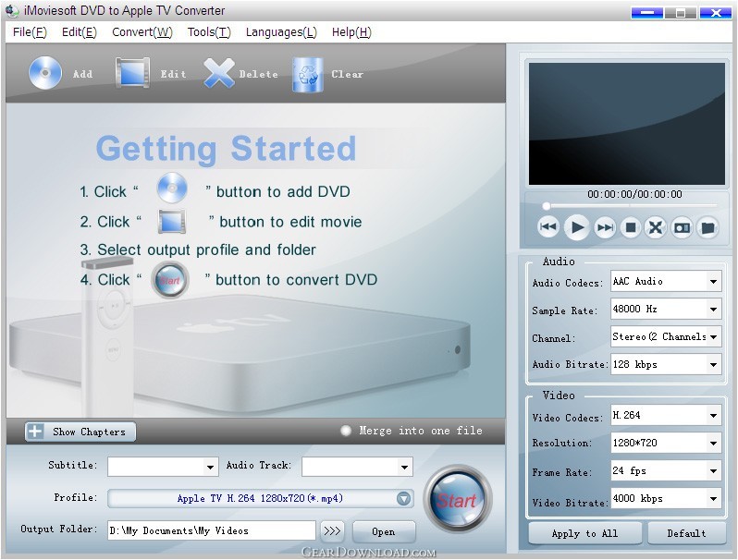Click the plus icon beside Show Chapters
This screenshot has width=738, height=560.
[x=35, y=432]
